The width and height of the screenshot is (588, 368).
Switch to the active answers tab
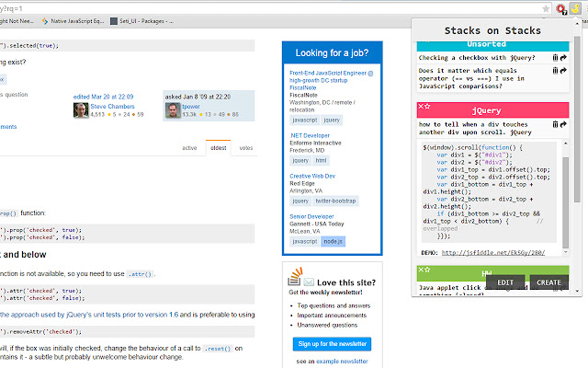click(x=189, y=148)
